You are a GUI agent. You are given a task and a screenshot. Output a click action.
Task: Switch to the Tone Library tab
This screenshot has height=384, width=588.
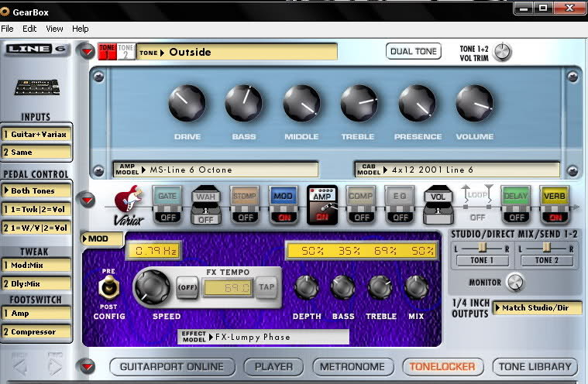pyautogui.click(x=535, y=366)
